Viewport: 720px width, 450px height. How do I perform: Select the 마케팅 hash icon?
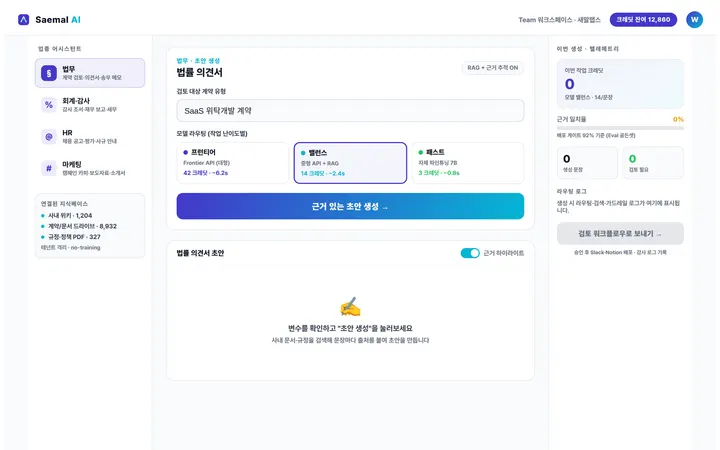pos(49,168)
